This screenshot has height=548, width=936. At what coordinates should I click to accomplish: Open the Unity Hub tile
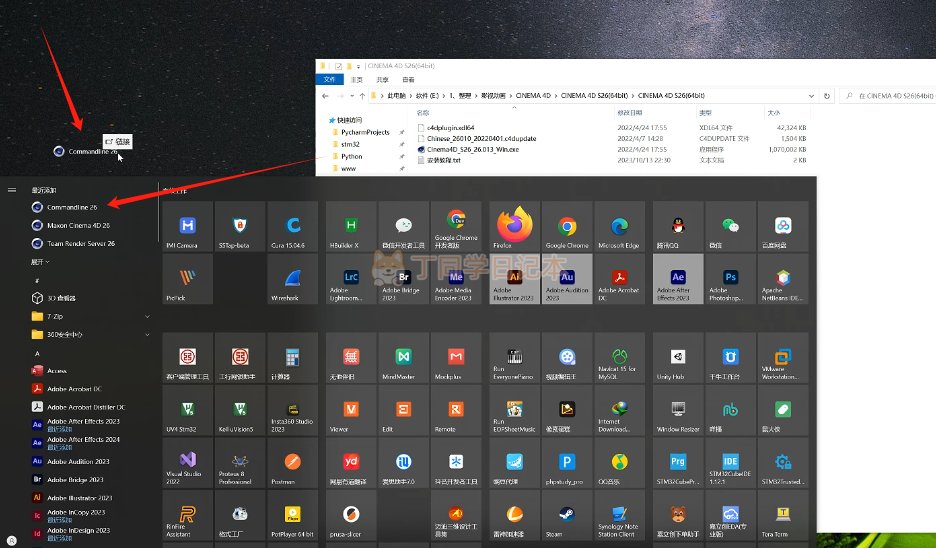[x=677, y=360]
